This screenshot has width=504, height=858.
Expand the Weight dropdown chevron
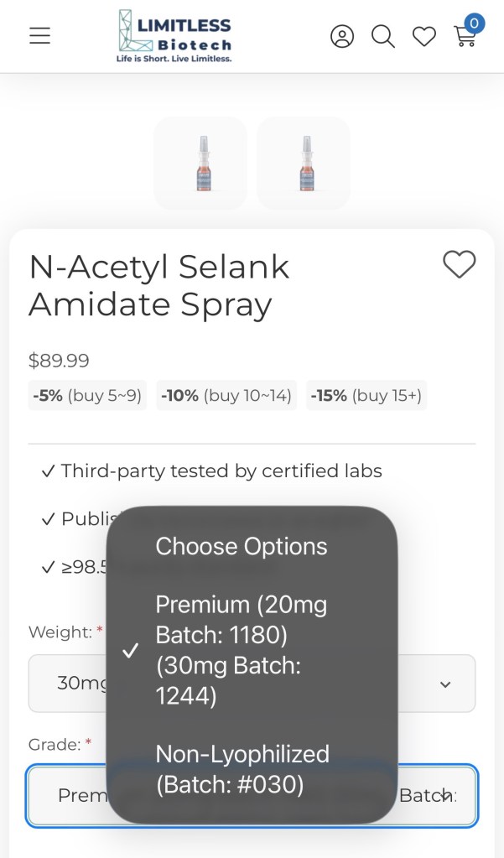coord(445,684)
